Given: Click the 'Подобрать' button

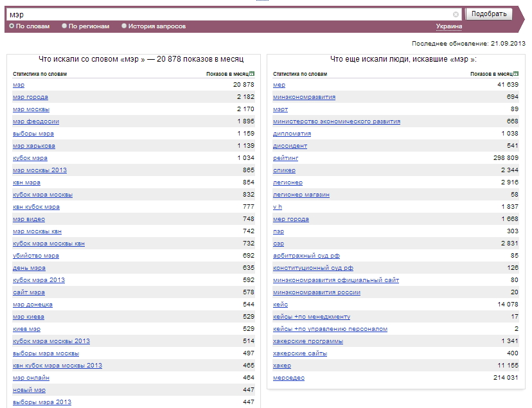Looking at the screenshot, I should (489, 14).
